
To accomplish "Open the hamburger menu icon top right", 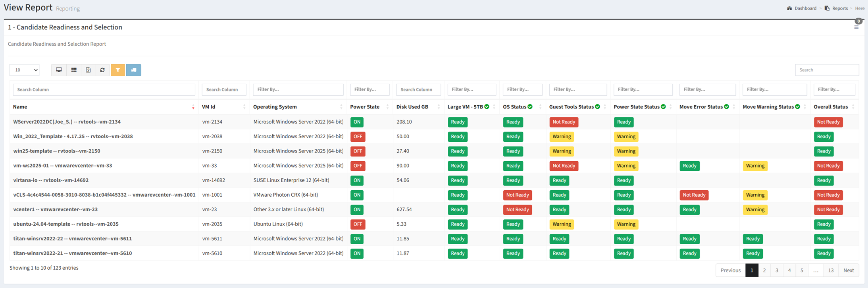I will coord(856,27).
